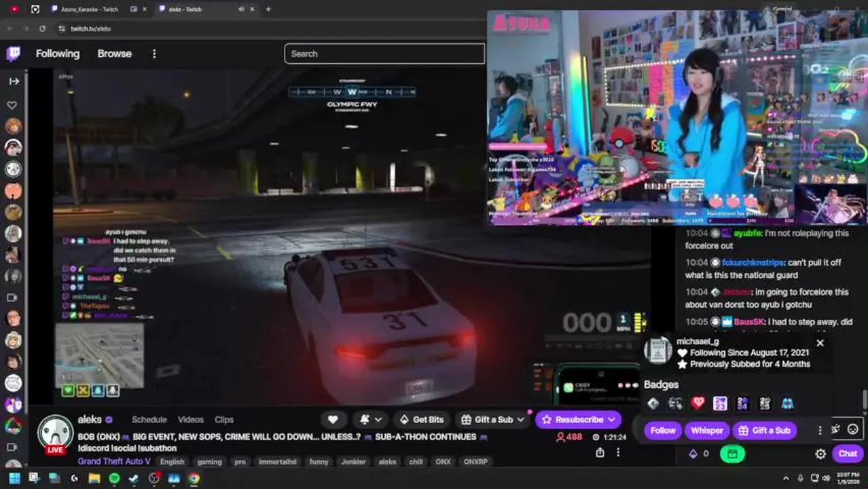Click the Get Bits button
Viewport: 868px width, 489px height.
coord(422,420)
